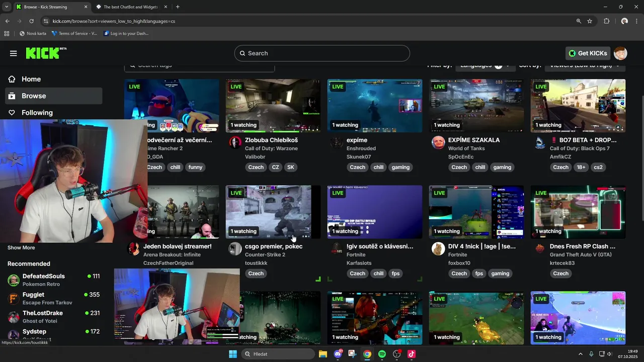Image resolution: width=644 pixels, height=362 pixels.
Task: Open Zlobuba Chlebíkoš stream thumbnail
Action: [273, 106]
